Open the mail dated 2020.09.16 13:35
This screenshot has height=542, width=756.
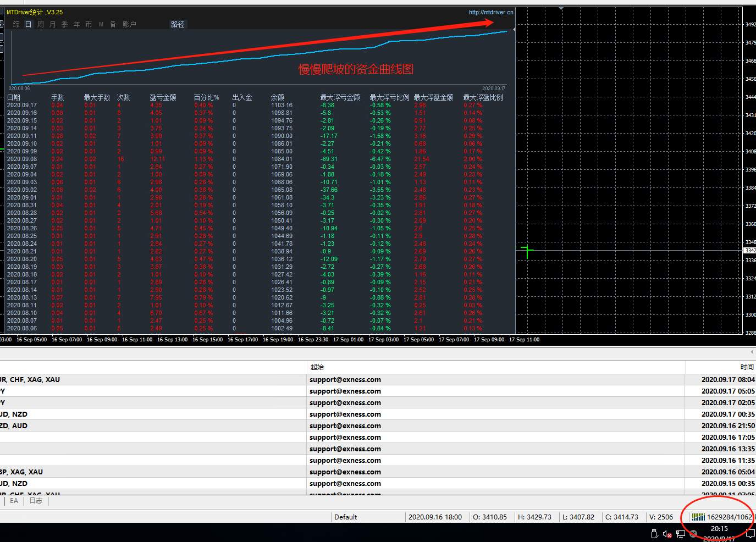click(378, 449)
